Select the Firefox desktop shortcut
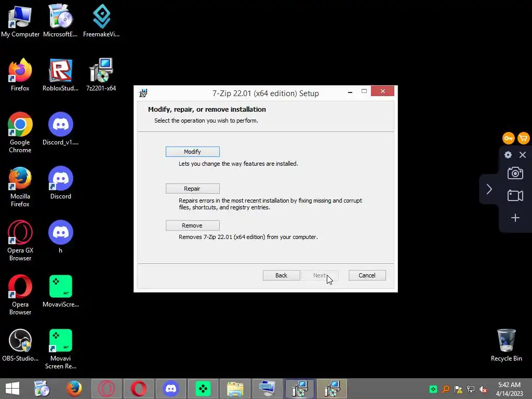 coord(20,75)
